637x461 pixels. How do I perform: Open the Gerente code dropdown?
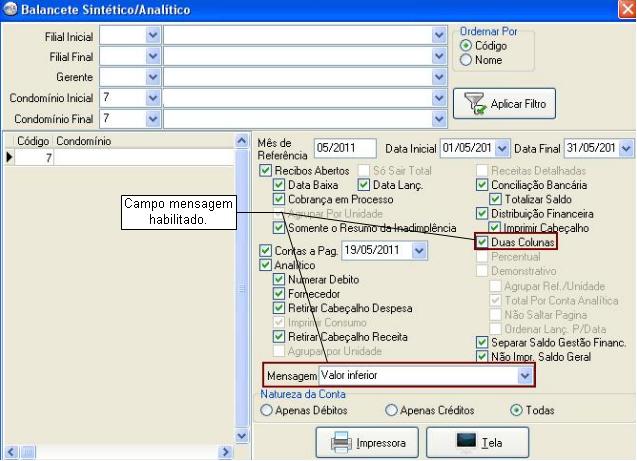pos(153,77)
